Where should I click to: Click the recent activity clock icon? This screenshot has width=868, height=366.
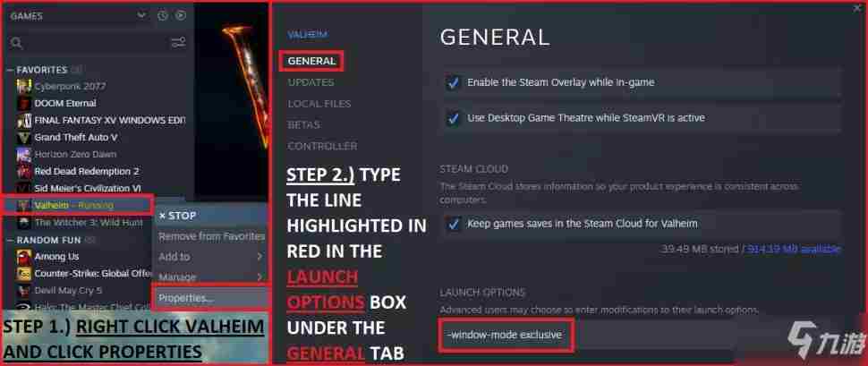(163, 16)
